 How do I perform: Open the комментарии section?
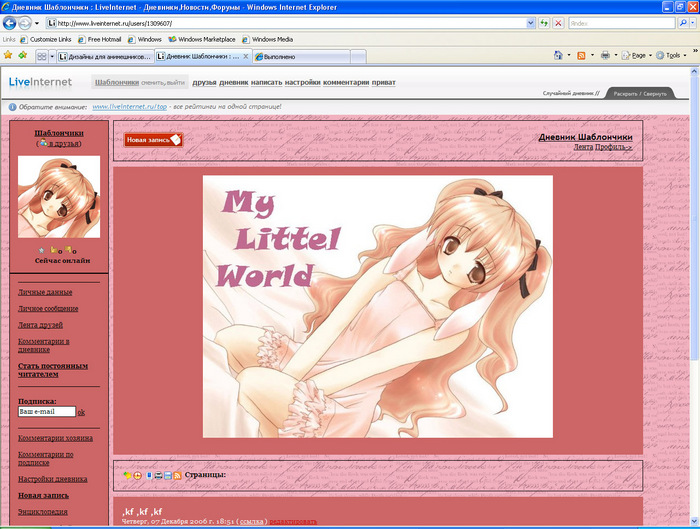346,82
